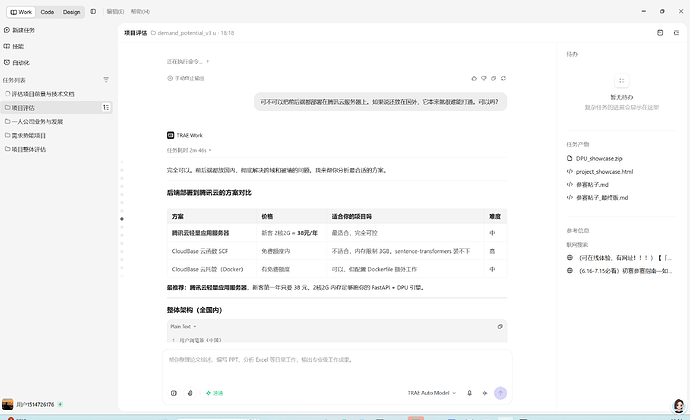The image size is (690, 420).
Task: Open 技能 in the sidebar
Action: [14, 46]
